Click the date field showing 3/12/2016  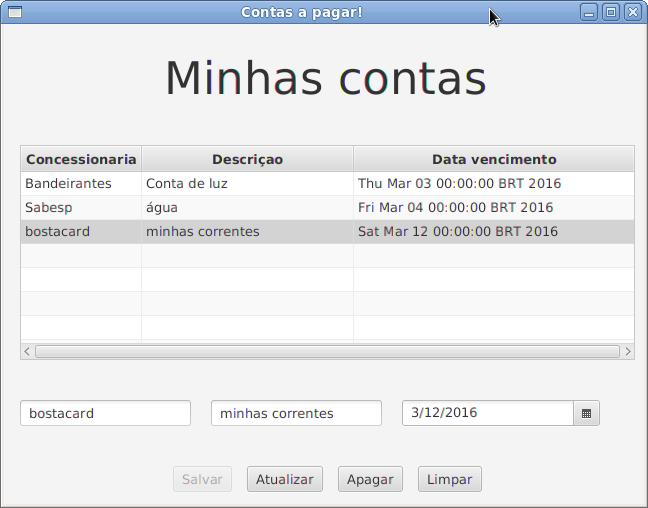point(487,413)
